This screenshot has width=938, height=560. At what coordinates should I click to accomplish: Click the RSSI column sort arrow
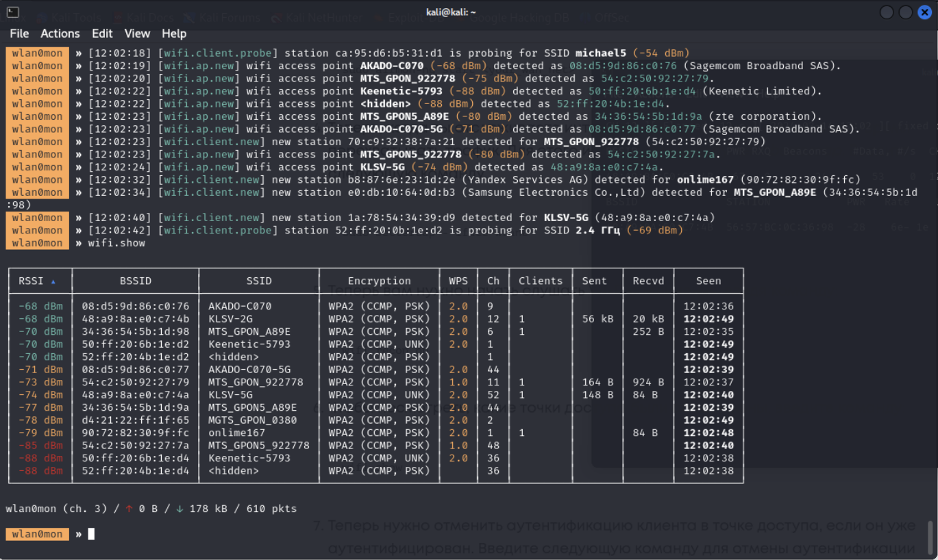[x=53, y=281]
